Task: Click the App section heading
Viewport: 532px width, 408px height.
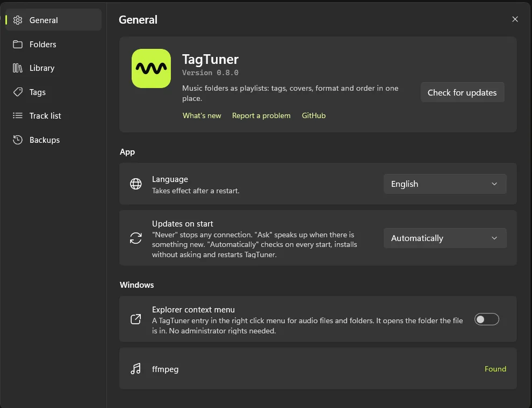Action: [127, 152]
